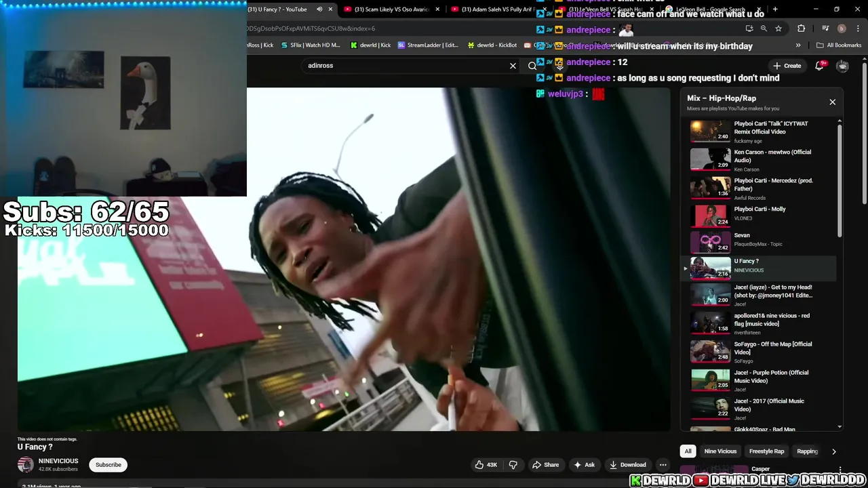Open Chrome three-dot menu
868x488 pixels.
(x=858, y=28)
